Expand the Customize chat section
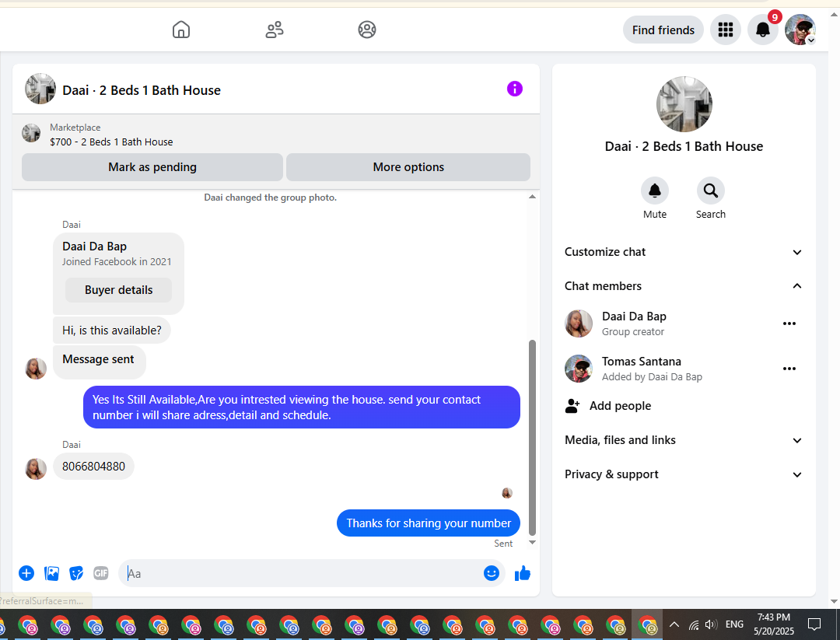The height and width of the screenshot is (640, 840). click(684, 252)
